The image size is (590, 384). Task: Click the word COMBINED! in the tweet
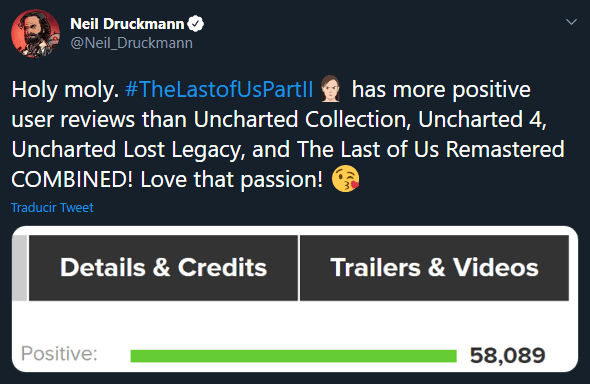[72, 179]
